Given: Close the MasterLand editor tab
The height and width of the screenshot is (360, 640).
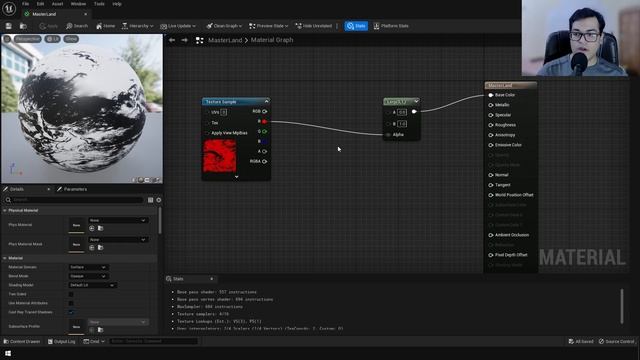Looking at the screenshot, I should coord(85,14).
